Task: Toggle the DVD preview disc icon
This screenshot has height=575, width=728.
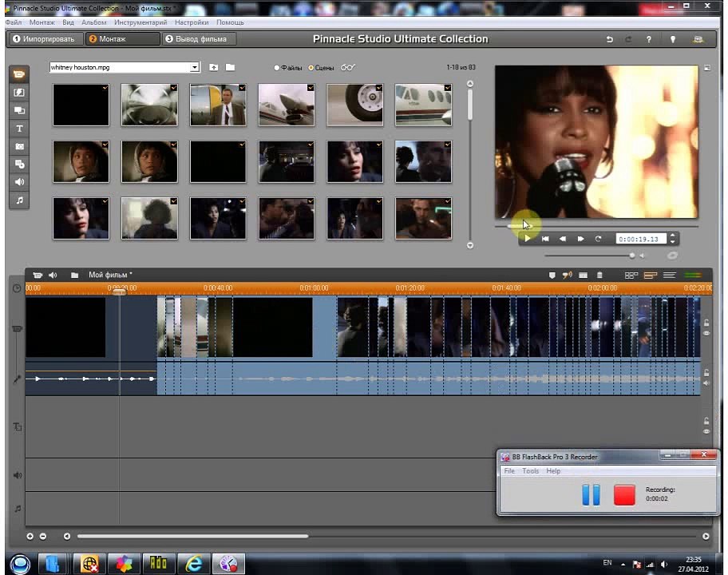Action: coord(672,256)
